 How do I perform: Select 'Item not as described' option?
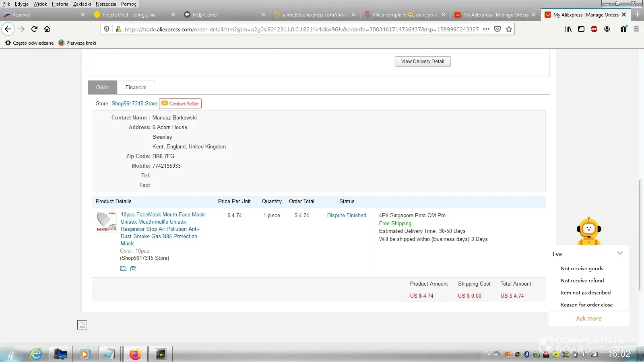click(x=585, y=293)
